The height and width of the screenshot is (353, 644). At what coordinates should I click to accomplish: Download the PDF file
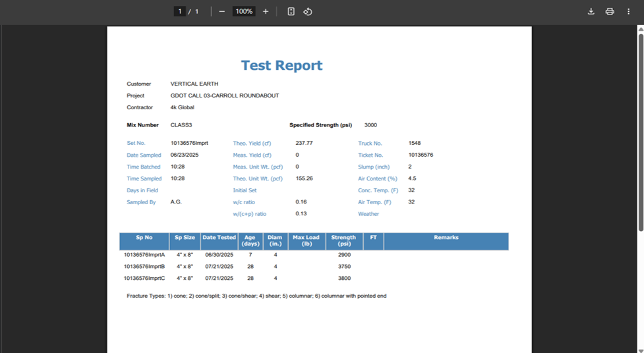[591, 11]
